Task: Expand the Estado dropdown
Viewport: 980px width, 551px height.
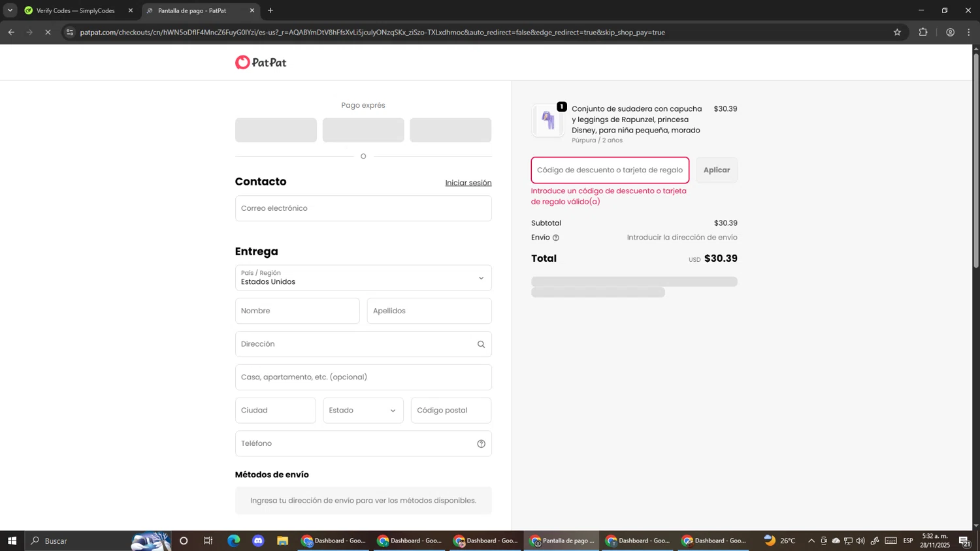Action: (x=363, y=411)
